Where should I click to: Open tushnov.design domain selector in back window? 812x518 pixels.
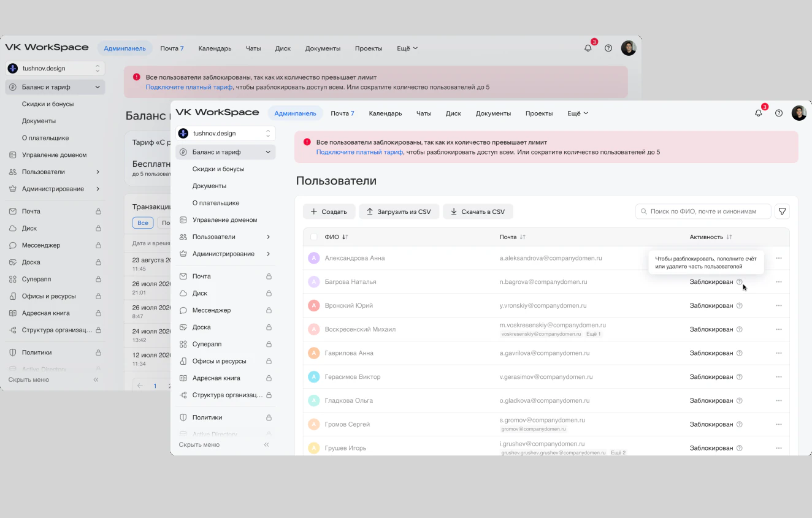55,68
